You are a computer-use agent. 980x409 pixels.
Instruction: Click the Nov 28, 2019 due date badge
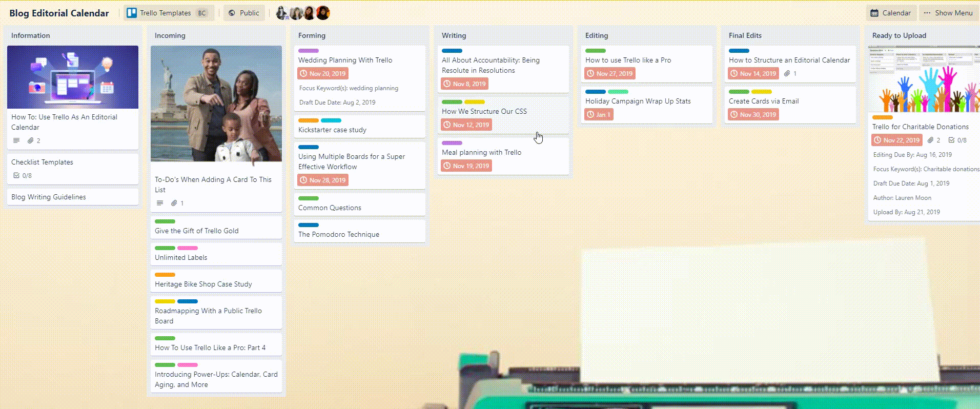coord(323,180)
